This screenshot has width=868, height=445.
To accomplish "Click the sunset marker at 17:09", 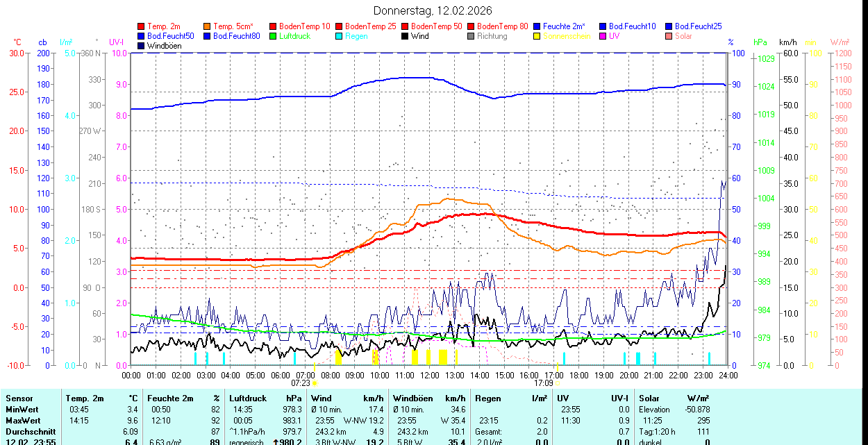I will click(557, 383).
